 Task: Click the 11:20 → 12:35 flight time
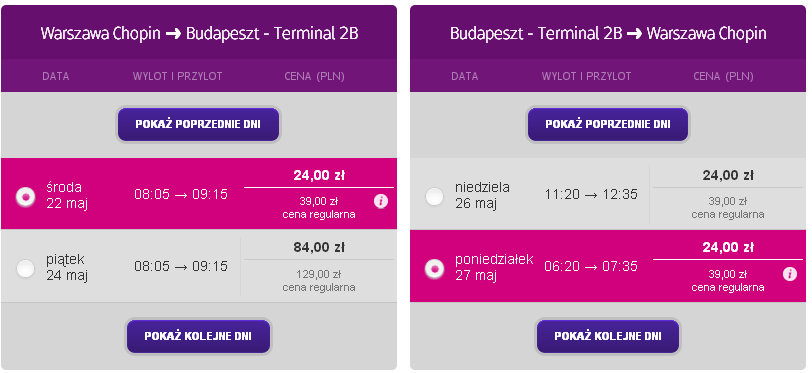(x=591, y=194)
